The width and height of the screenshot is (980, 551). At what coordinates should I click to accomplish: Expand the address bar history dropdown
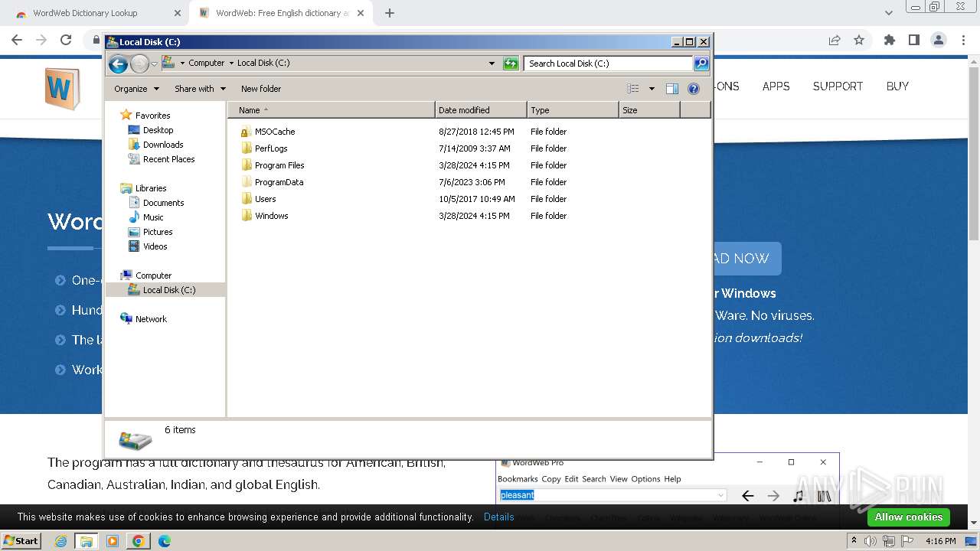point(492,64)
